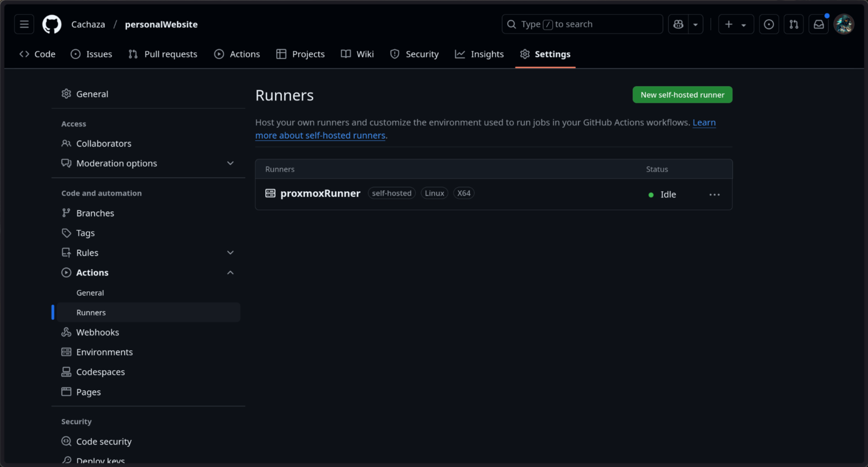Open the issues circle icon in header
This screenshot has width=868, height=467.
coord(769,24)
